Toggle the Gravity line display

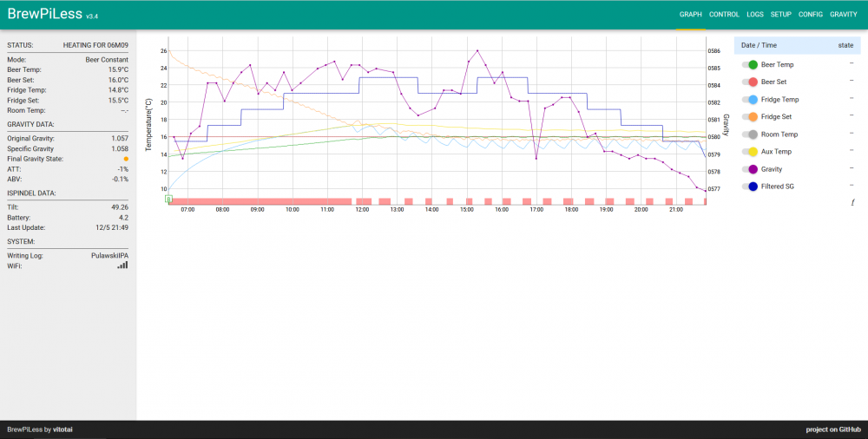coord(749,169)
